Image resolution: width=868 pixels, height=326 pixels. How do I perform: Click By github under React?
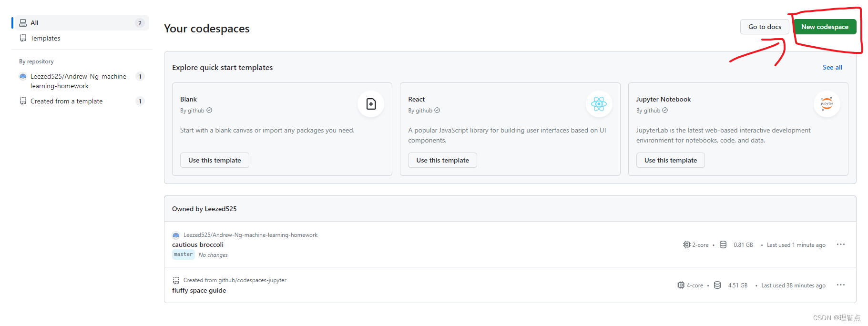pos(420,111)
